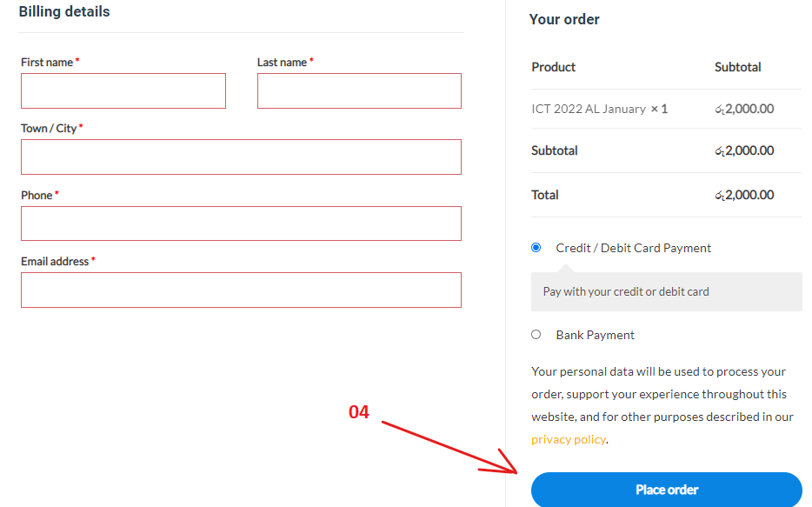The height and width of the screenshot is (507, 812).
Task: Click the Email address field label
Action: point(55,262)
